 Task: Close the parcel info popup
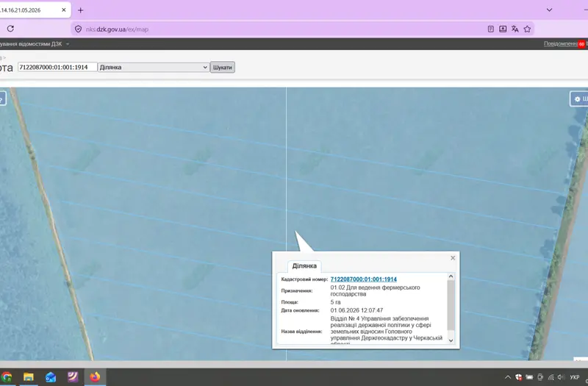pyautogui.click(x=453, y=258)
